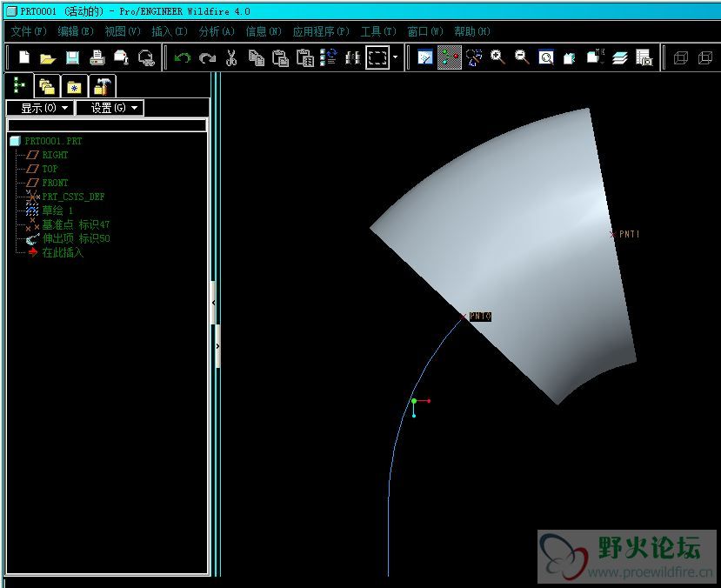Open the saved view list icon
Screen dimensions: 721x588
(x=596, y=57)
